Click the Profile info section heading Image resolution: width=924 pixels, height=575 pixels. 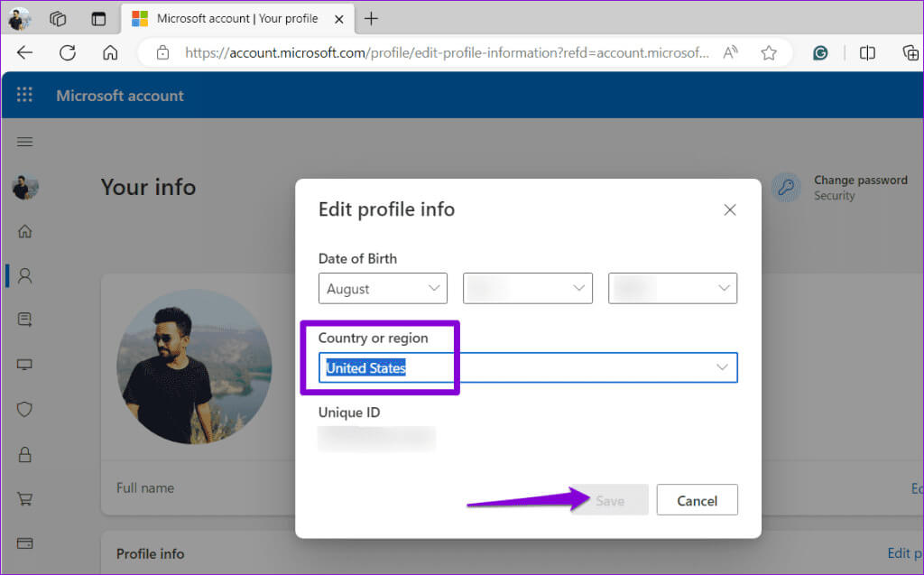pyautogui.click(x=151, y=553)
